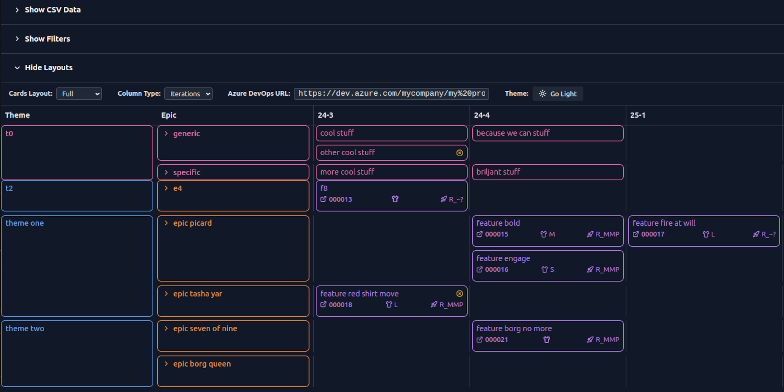Click rocket icon on feature red shirt move
The image size is (784, 392).
[434, 304]
